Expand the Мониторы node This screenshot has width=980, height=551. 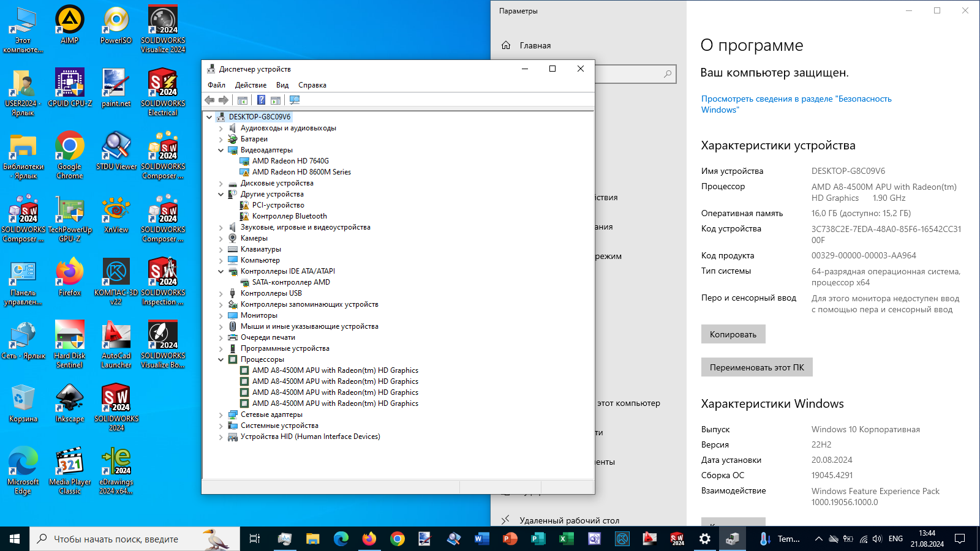(221, 315)
